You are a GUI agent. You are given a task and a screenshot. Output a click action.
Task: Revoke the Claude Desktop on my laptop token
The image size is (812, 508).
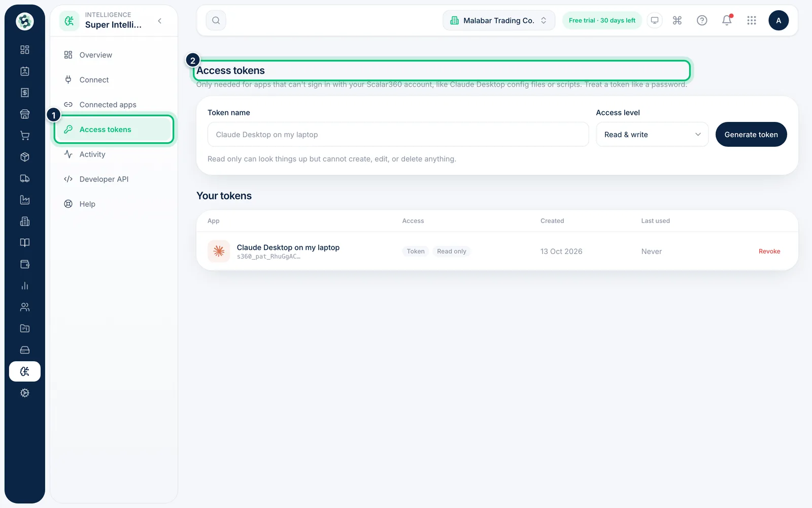(769, 251)
